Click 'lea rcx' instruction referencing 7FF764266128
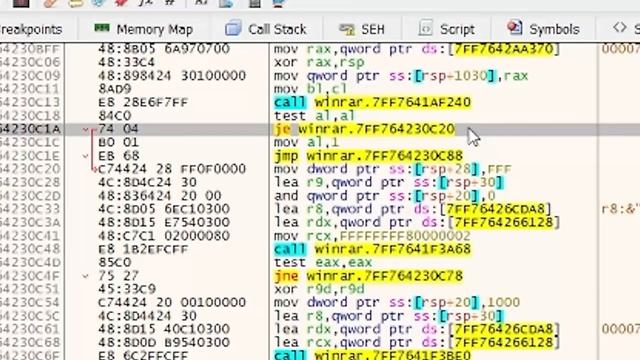 [x=416, y=342]
